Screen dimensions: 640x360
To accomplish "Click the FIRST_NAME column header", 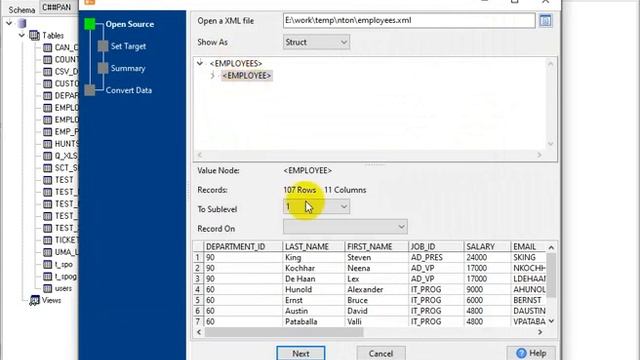I will pyautogui.click(x=376, y=247).
